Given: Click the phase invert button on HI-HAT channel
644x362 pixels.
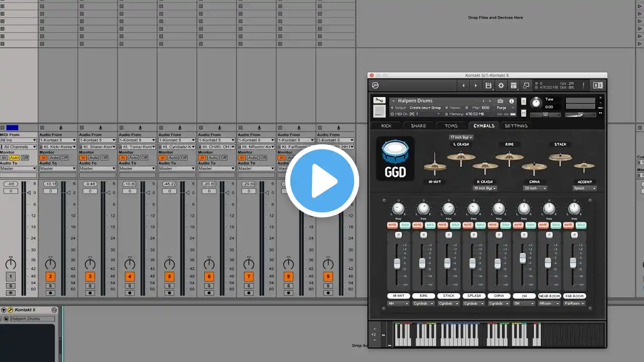Looking at the screenshot, I should point(398,235).
